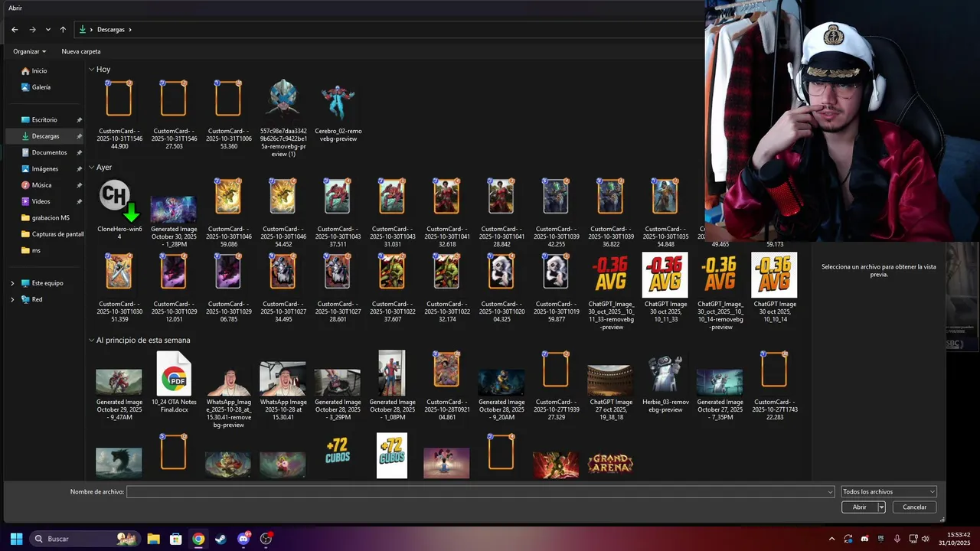This screenshot has height=551, width=980.
Task: Expand the Red tree node
Action: click(12, 299)
